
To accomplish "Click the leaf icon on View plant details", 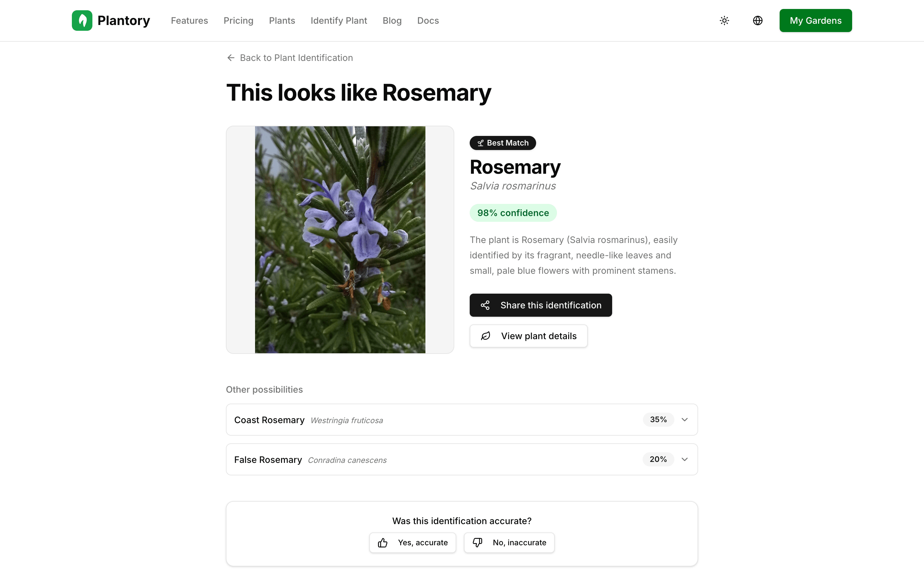I will [x=485, y=336].
